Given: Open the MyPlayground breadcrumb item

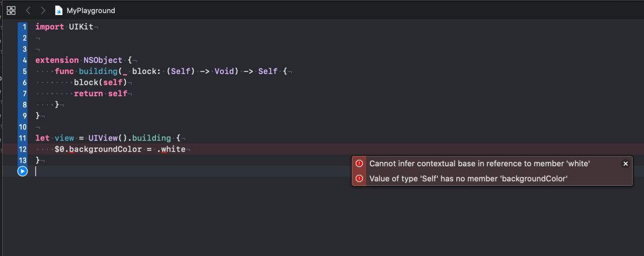Looking at the screenshot, I should (91, 10).
